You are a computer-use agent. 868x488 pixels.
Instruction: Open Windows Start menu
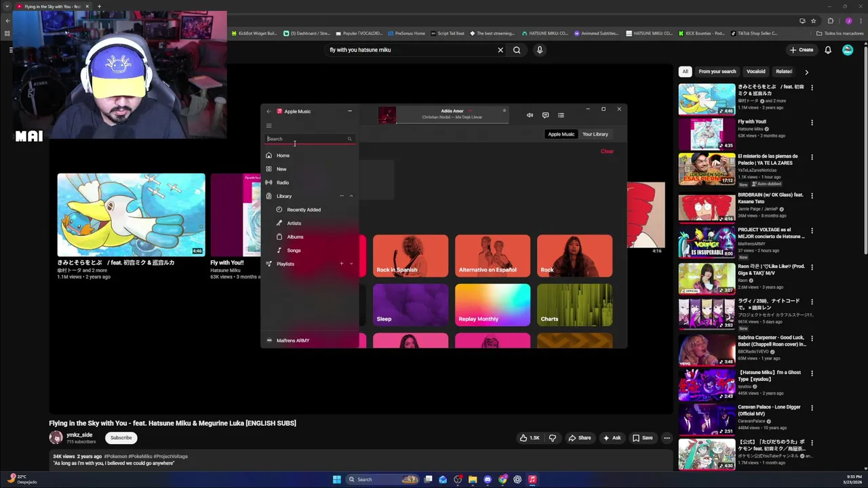337,479
